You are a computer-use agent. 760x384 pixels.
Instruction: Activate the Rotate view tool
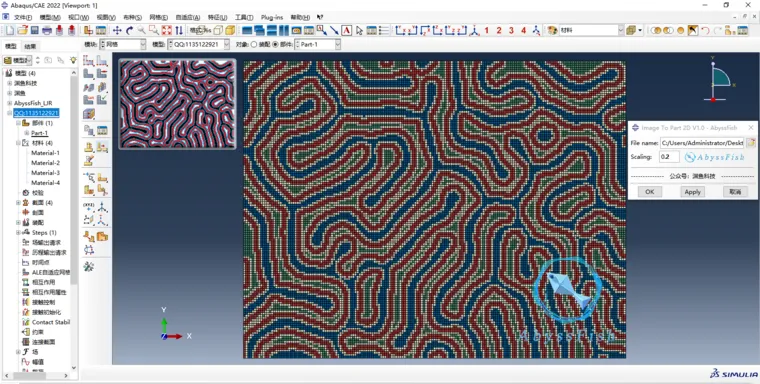coord(129,31)
